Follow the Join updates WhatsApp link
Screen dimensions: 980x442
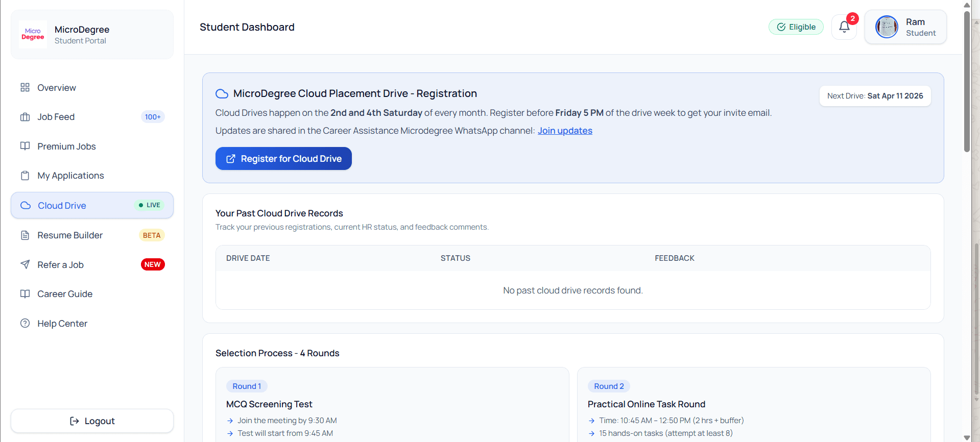click(x=565, y=131)
